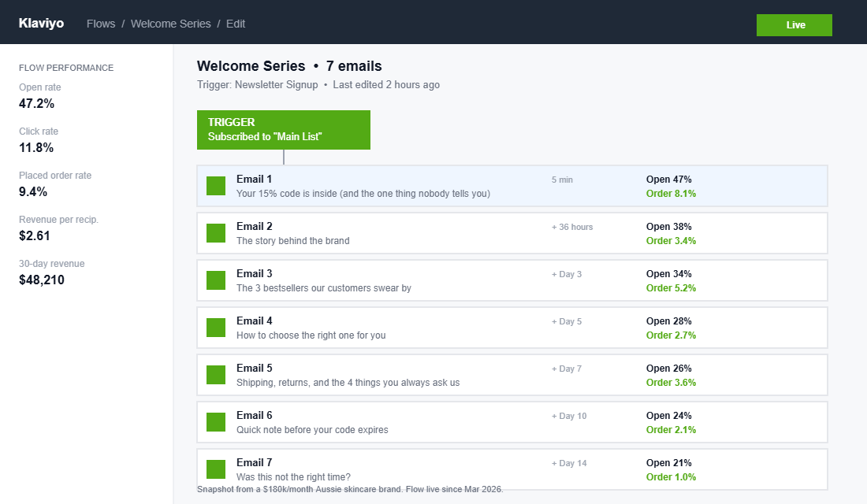Click the green square icon for Email 5
Image resolution: width=867 pixels, height=504 pixels.
[x=216, y=375]
